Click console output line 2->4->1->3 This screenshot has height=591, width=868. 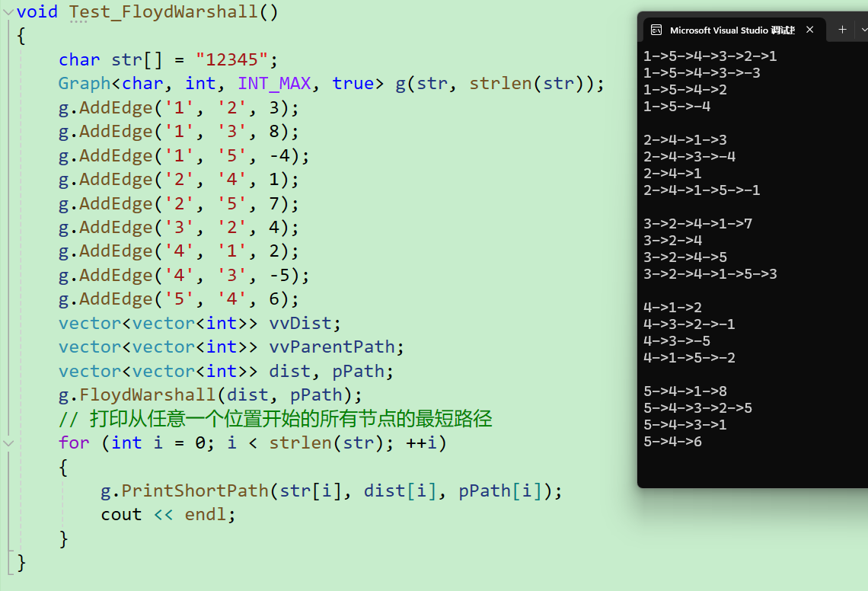pos(685,139)
